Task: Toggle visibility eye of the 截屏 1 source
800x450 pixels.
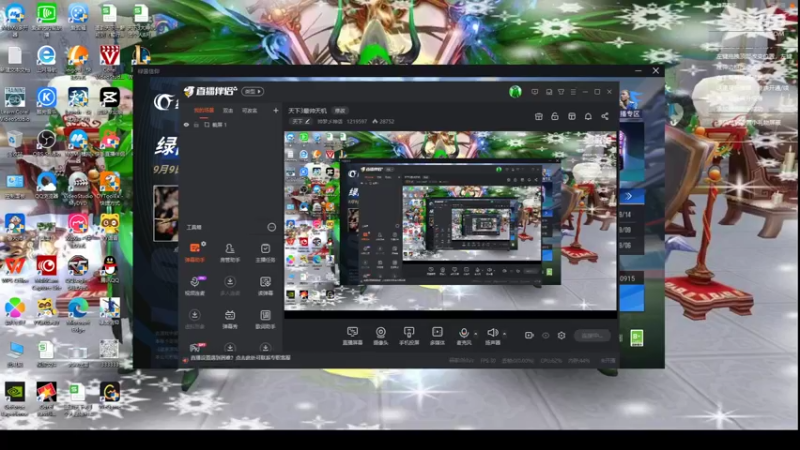Action: (x=186, y=124)
